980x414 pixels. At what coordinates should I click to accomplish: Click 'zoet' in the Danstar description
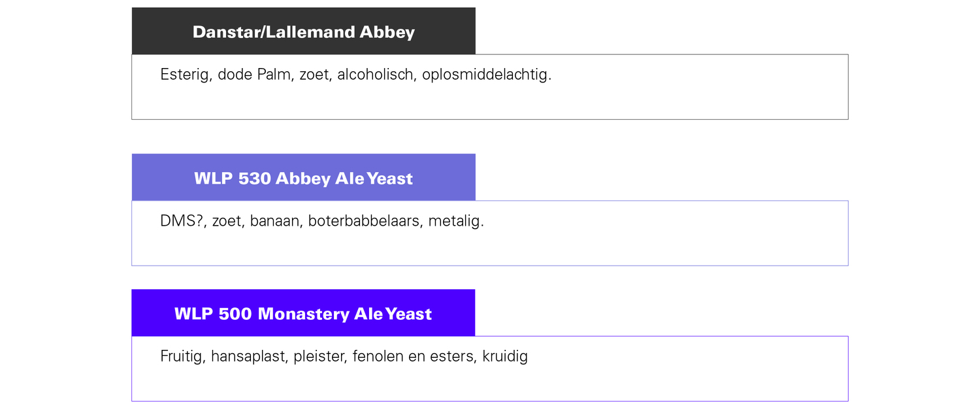(315, 75)
